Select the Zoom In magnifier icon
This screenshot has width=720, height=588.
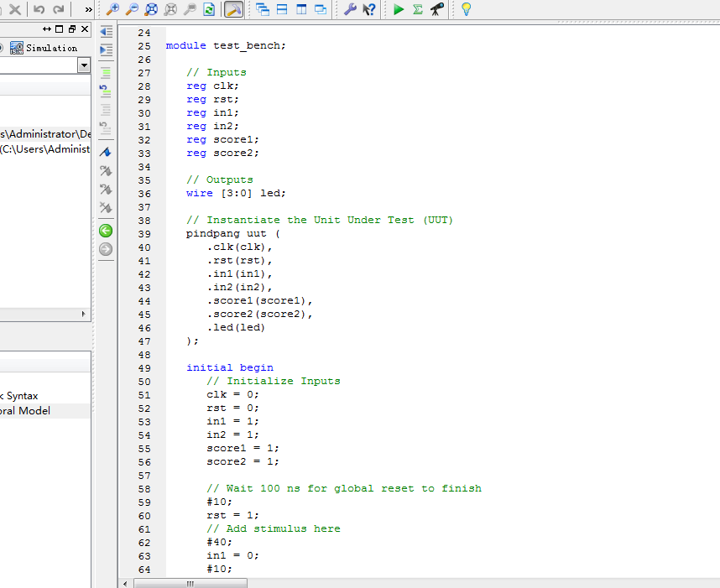[112, 9]
